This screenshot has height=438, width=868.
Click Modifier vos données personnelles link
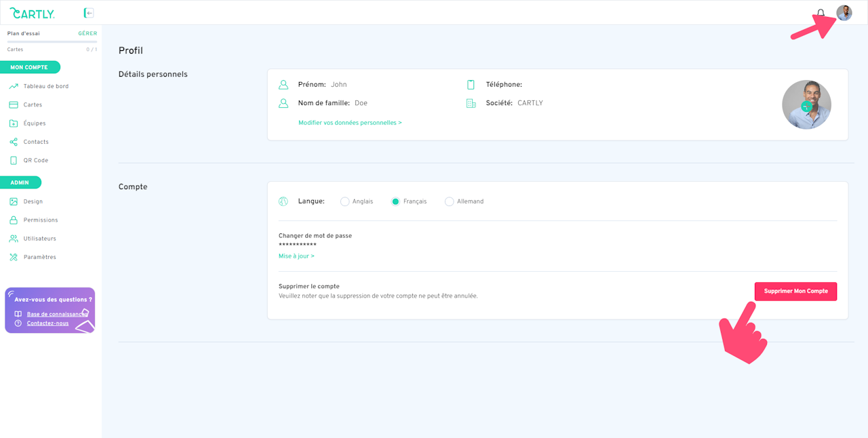point(350,123)
